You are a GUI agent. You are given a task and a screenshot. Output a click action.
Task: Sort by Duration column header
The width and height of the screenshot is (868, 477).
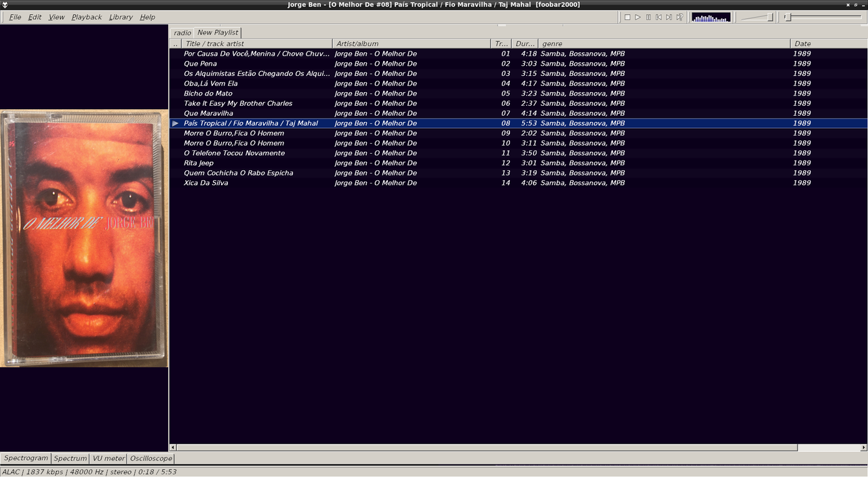click(x=525, y=43)
